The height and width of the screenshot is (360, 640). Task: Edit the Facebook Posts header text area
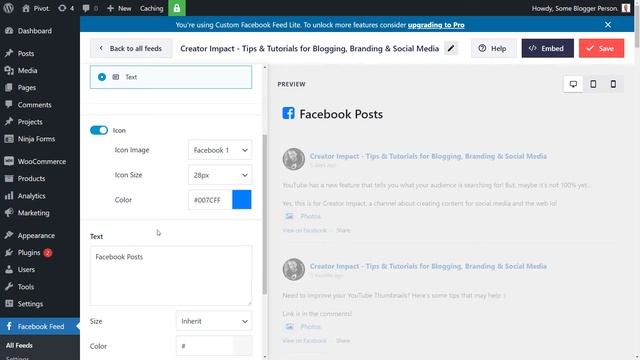tap(171, 275)
